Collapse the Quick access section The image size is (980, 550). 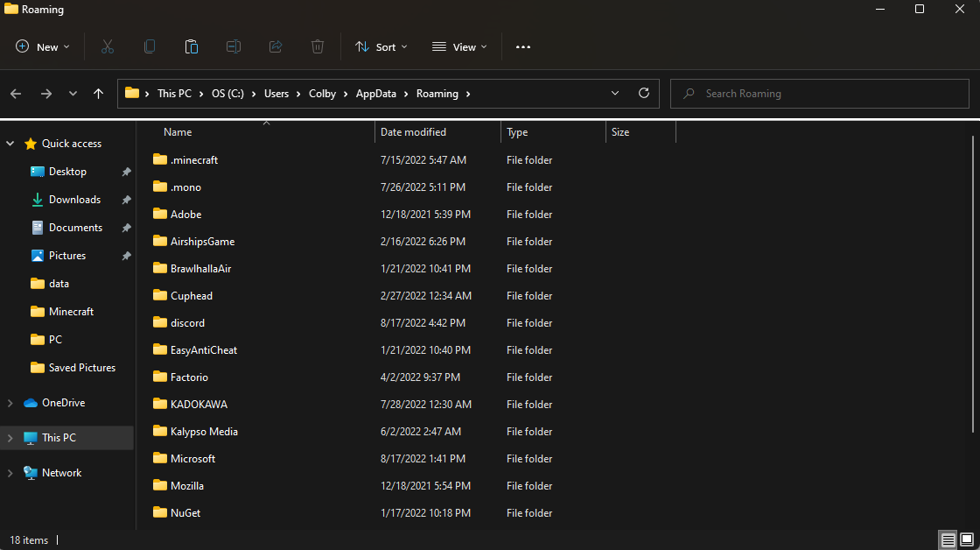pos(10,144)
